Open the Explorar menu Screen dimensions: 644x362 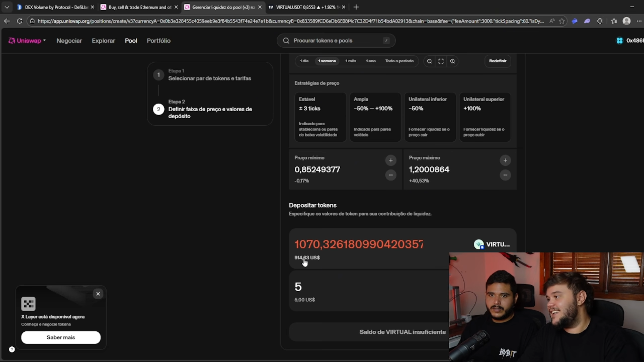point(103,41)
